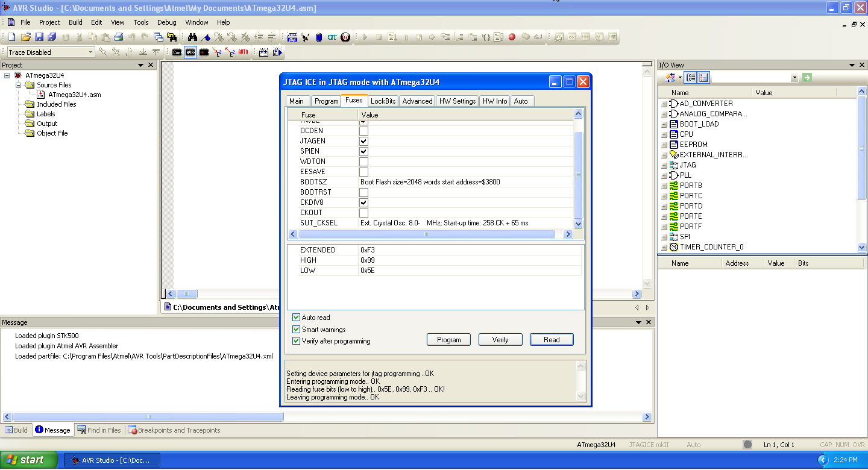Click the red breakpoint circle icon
Image resolution: width=868 pixels, height=470 pixels.
point(512,37)
